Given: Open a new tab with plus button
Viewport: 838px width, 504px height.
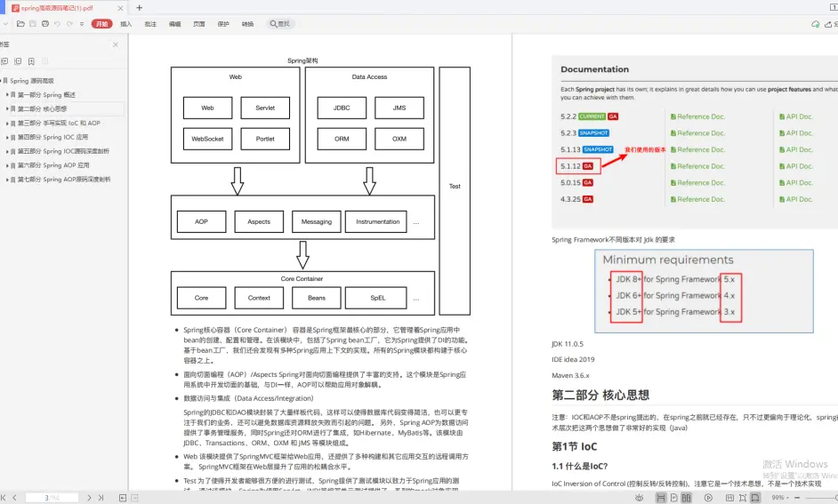Looking at the screenshot, I should 139,7.
